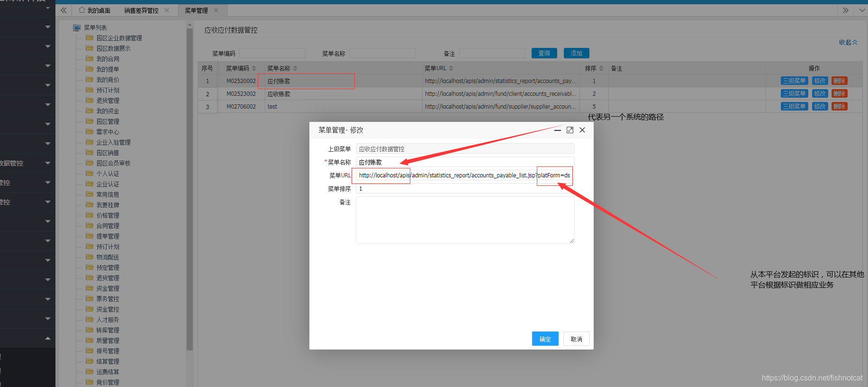
Task: Open the 我的合同 folder icon
Action: tap(90, 58)
